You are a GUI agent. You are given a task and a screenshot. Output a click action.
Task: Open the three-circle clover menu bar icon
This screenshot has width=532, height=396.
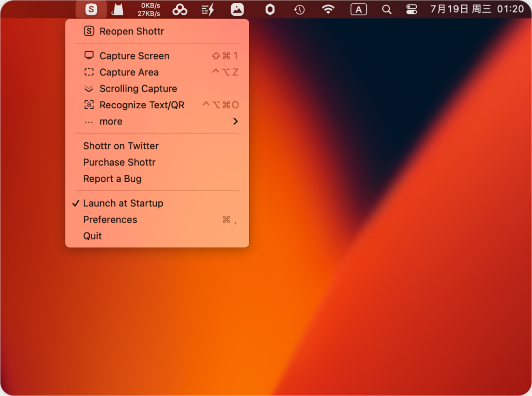[x=180, y=9]
